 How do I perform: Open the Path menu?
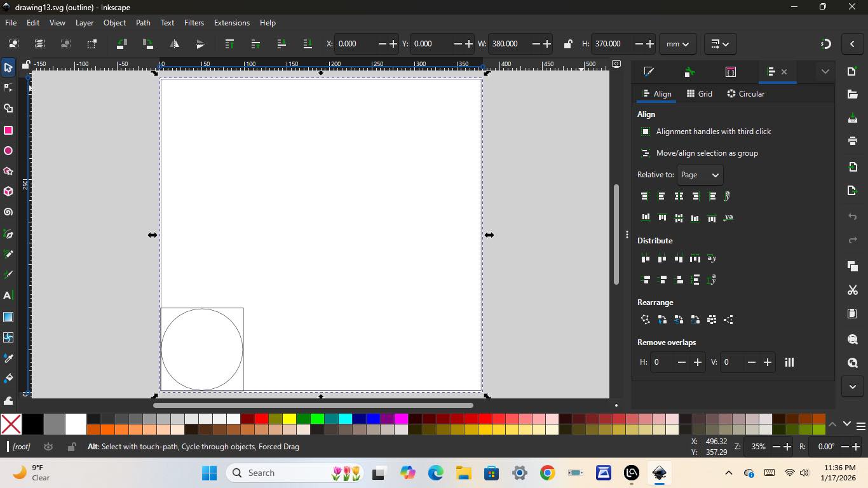143,22
